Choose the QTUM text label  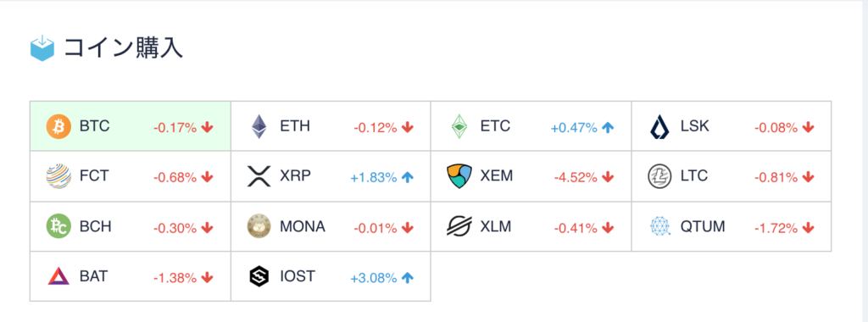pos(703,227)
